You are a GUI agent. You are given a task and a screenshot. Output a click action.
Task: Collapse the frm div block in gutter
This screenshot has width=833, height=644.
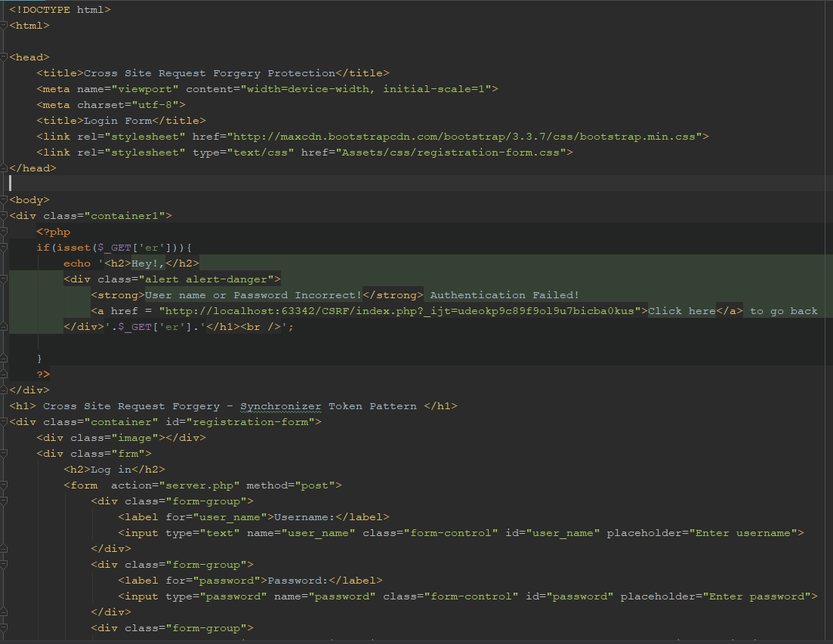tap(4, 453)
